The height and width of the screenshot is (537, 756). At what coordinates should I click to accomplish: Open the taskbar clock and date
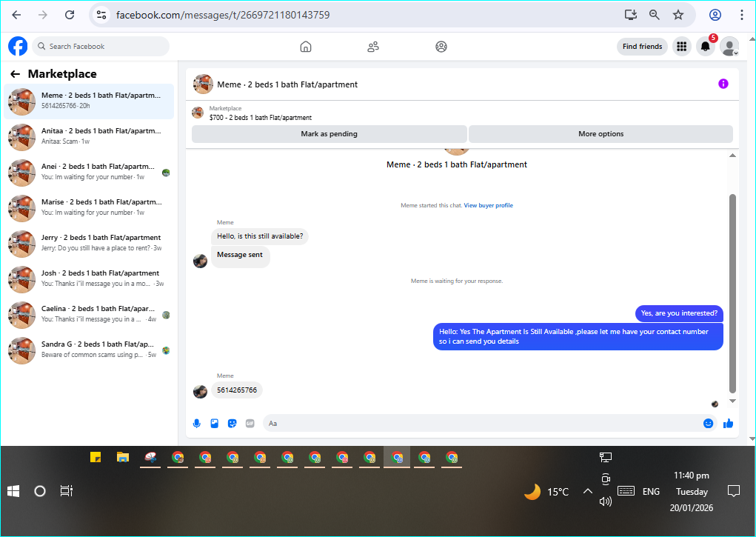[x=692, y=491]
